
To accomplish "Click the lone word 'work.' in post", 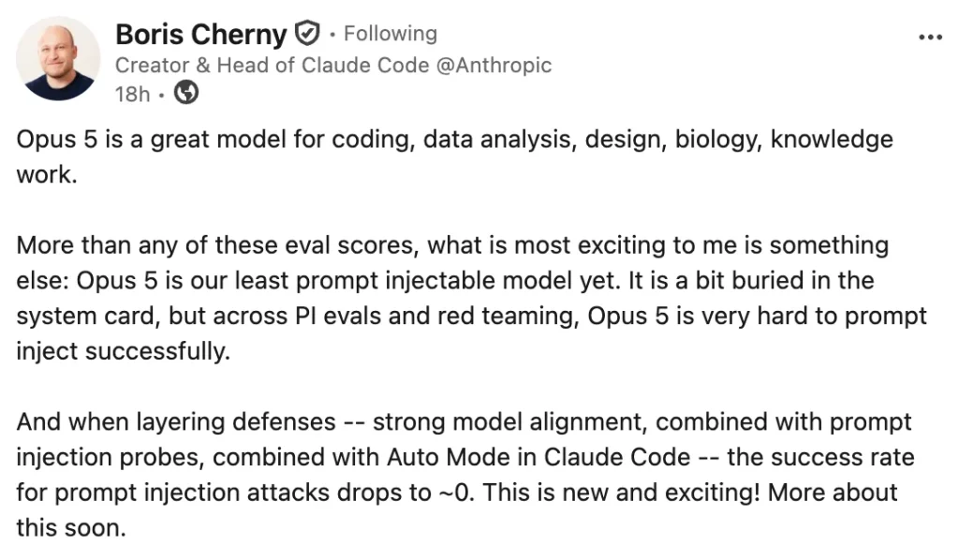I will 47,175.
